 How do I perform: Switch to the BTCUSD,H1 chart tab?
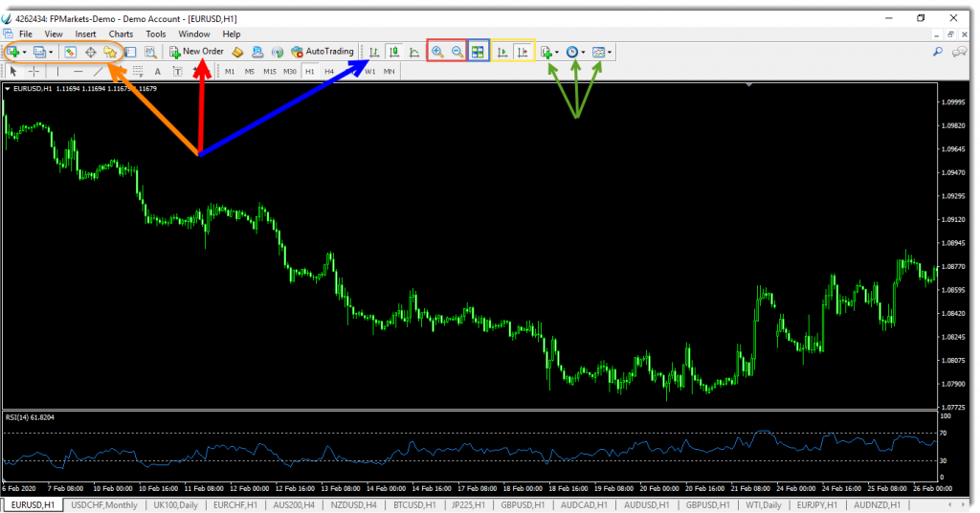coord(414,504)
